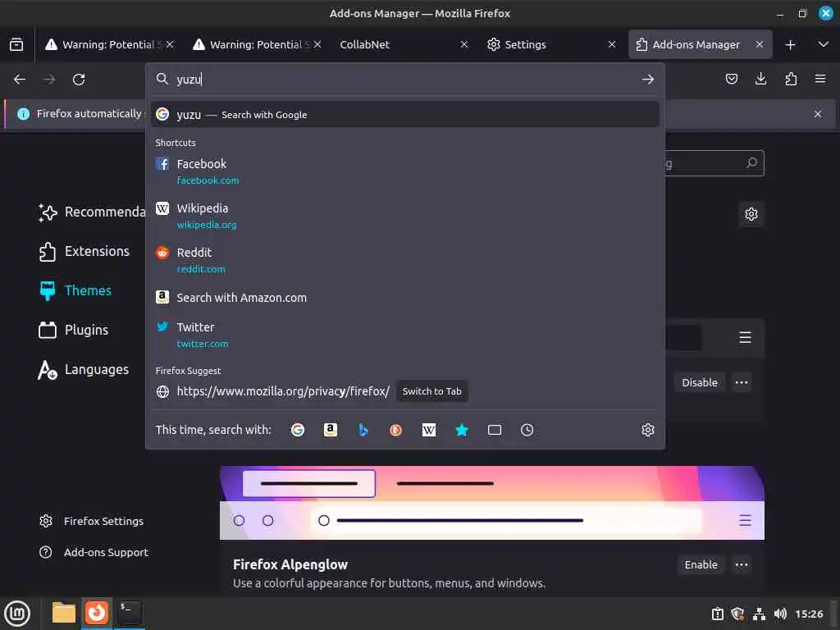
Task: Switch to the Settings tab
Action: 552,44
